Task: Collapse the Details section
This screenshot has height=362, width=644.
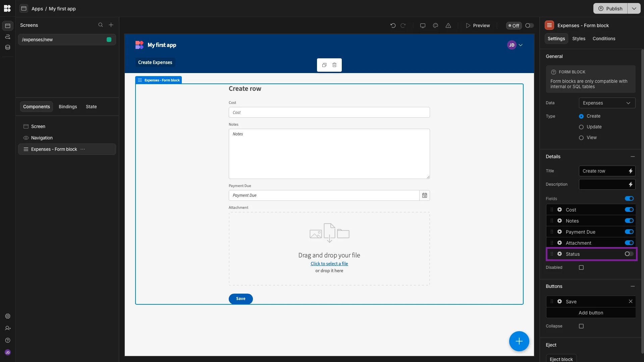Action: point(632,157)
